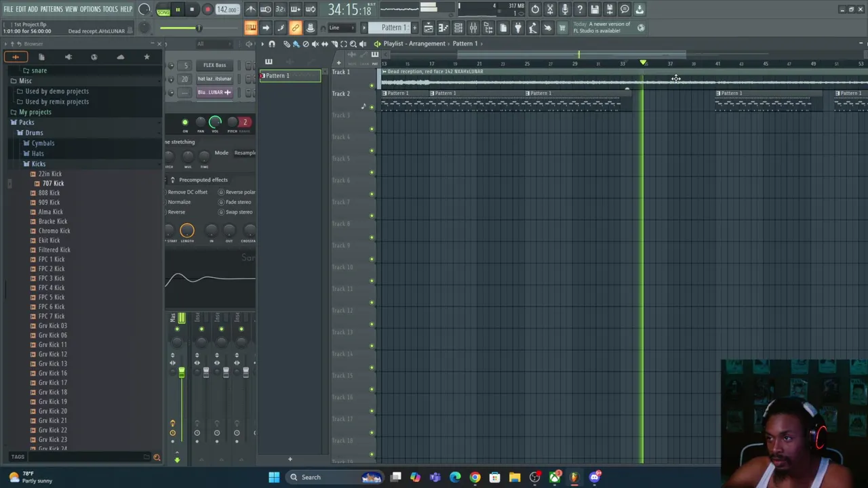Enable the Reverse polarity option

coord(237,192)
